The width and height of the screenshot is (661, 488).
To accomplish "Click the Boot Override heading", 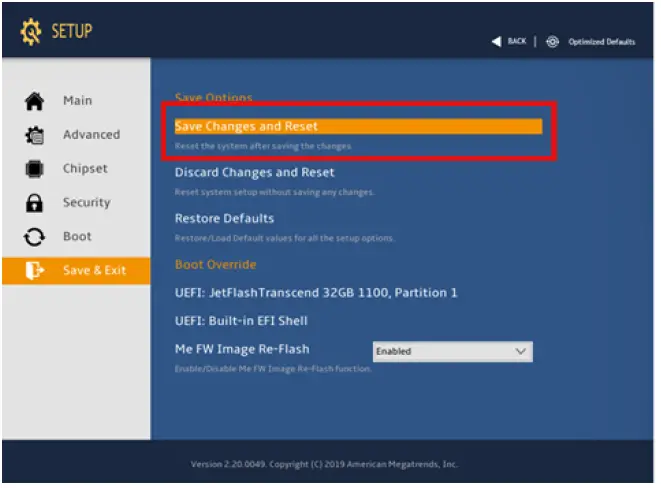I will [x=215, y=265].
